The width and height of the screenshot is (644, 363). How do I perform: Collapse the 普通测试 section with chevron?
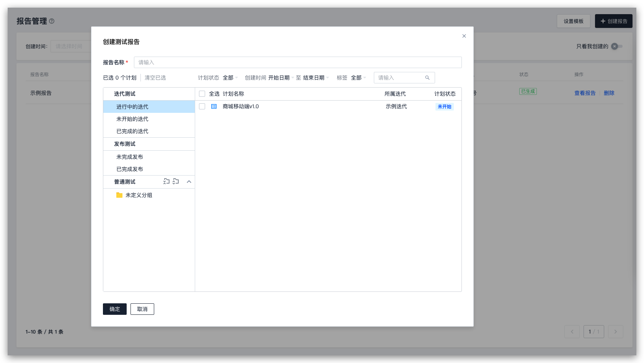pyautogui.click(x=189, y=182)
